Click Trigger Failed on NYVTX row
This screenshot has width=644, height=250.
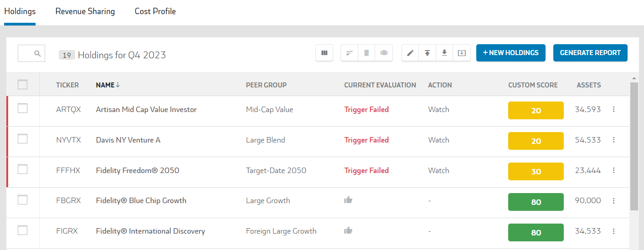click(x=366, y=140)
